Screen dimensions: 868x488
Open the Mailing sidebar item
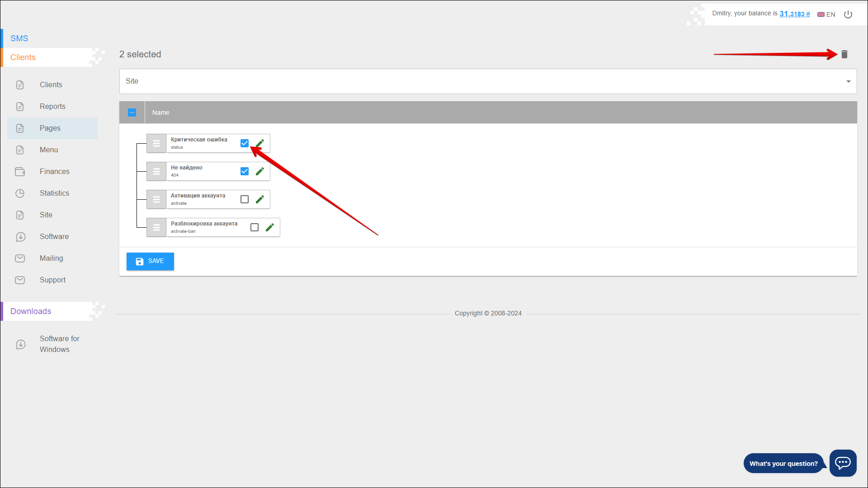[x=51, y=258]
